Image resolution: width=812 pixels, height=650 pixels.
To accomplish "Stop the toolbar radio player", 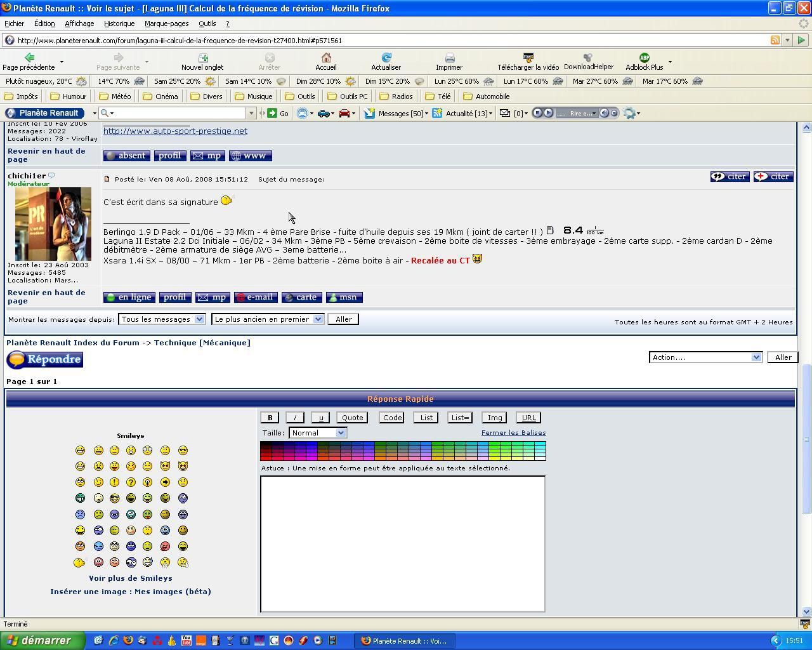I will coord(537,113).
